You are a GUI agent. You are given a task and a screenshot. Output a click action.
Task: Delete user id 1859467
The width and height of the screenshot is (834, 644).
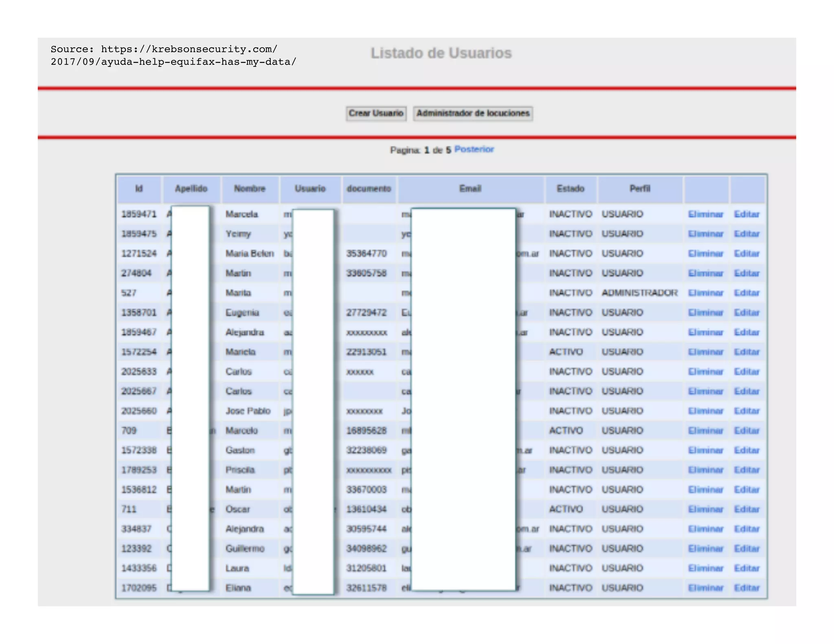[706, 332]
